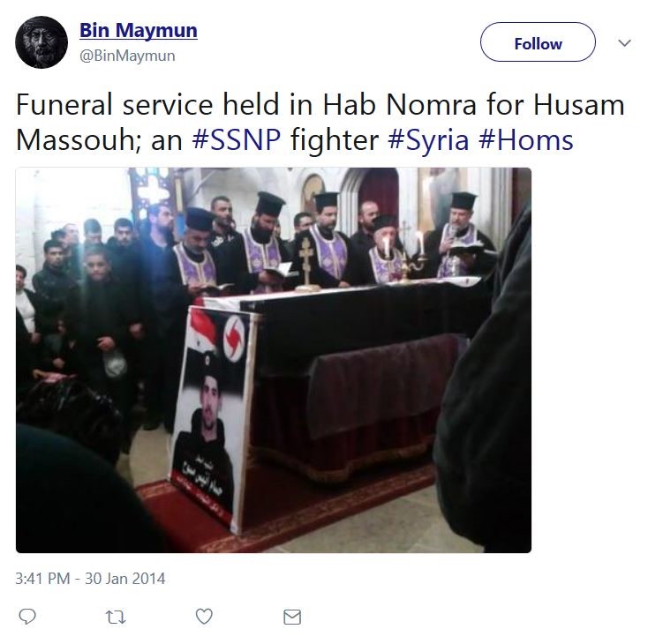Retweet this funeral service tweet
This screenshot has height=644, width=663.
coord(116,617)
